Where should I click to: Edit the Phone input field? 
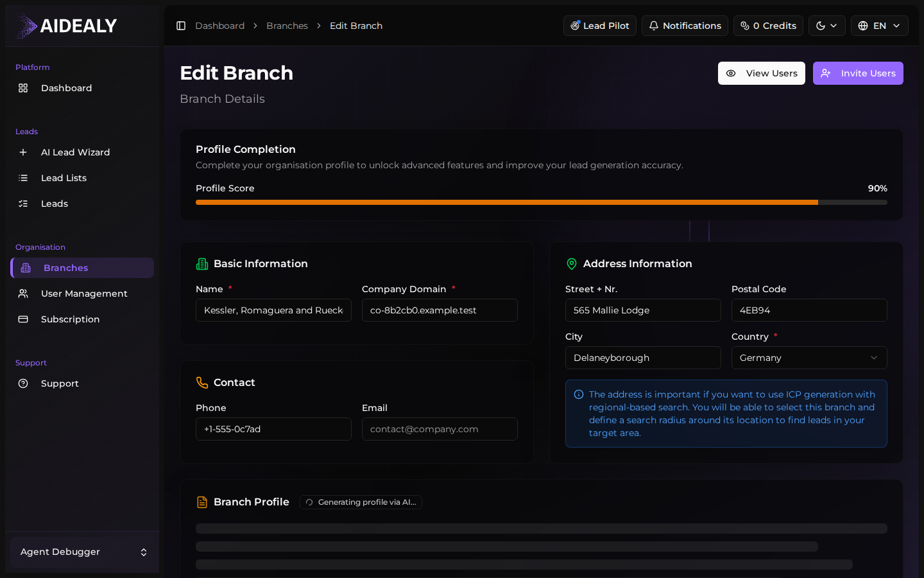coord(273,429)
